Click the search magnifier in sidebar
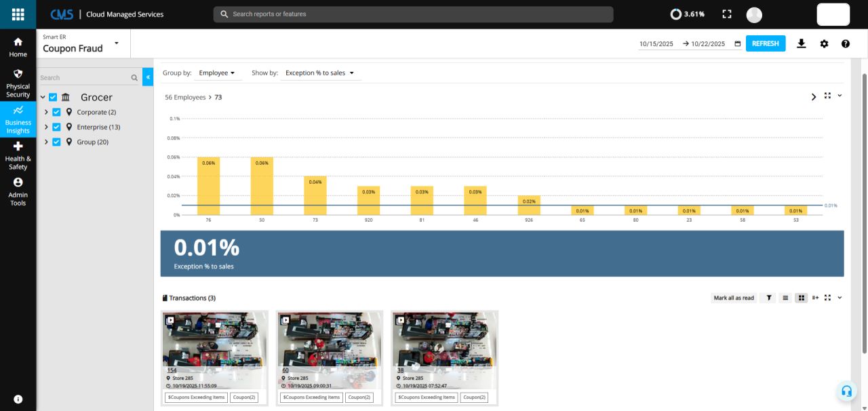The width and height of the screenshot is (868, 411). (134, 78)
